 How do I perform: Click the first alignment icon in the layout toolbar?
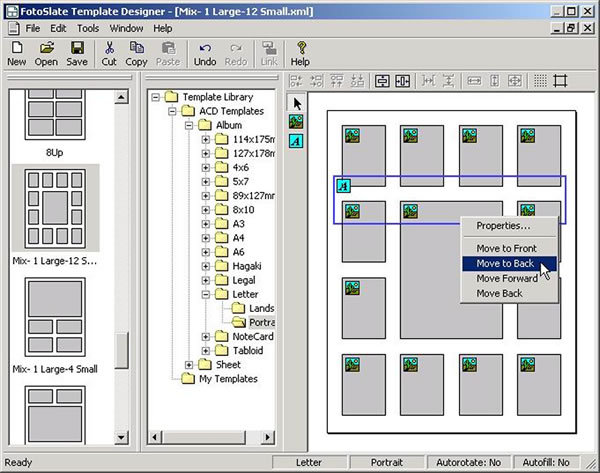pos(296,81)
